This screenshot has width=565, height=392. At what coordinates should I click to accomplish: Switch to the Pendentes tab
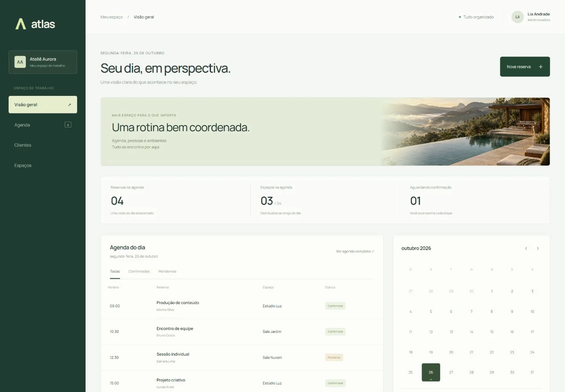tap(168, 272)
